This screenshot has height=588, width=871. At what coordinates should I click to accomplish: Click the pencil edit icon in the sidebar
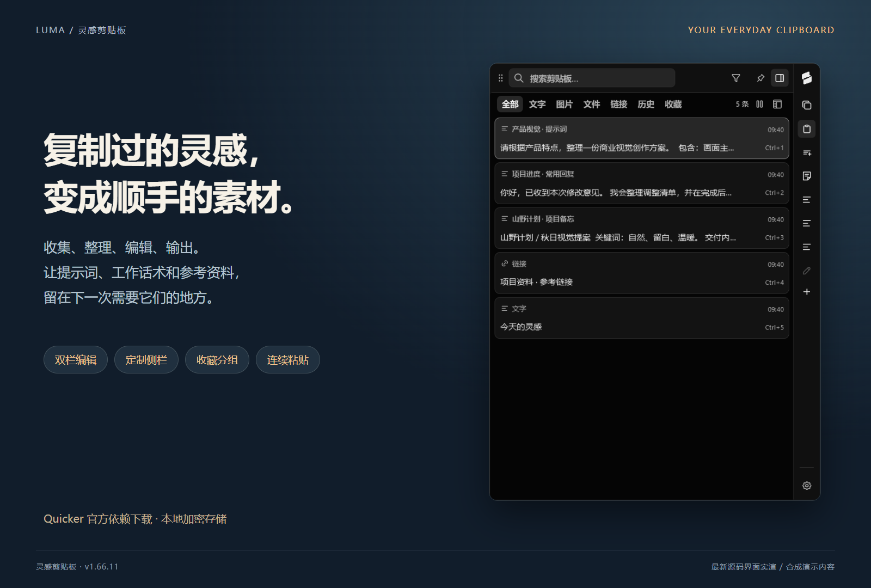point(807,271)
